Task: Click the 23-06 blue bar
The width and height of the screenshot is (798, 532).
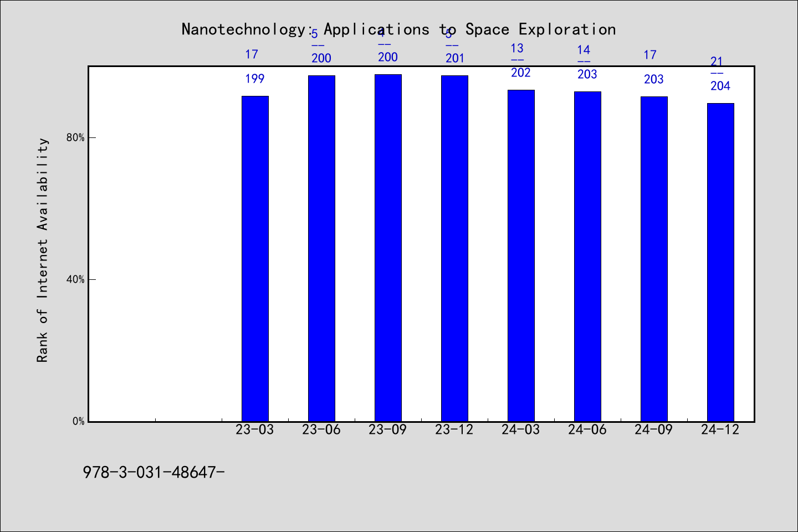Action: point(321,248)
